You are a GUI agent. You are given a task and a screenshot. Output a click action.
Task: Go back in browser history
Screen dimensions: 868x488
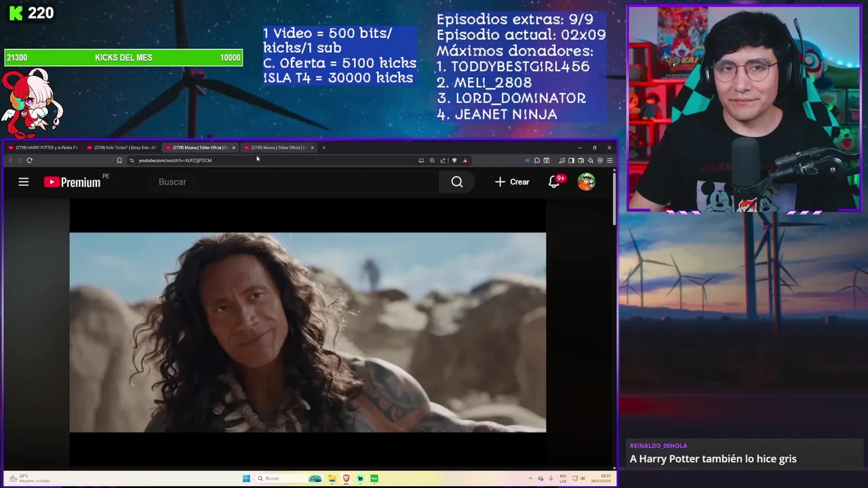point(10,161)
